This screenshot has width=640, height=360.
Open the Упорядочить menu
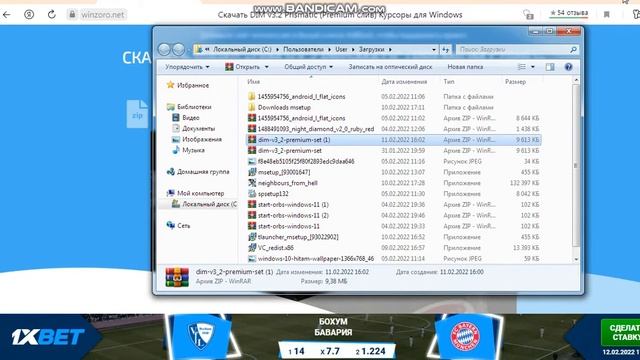coord(187,67)
